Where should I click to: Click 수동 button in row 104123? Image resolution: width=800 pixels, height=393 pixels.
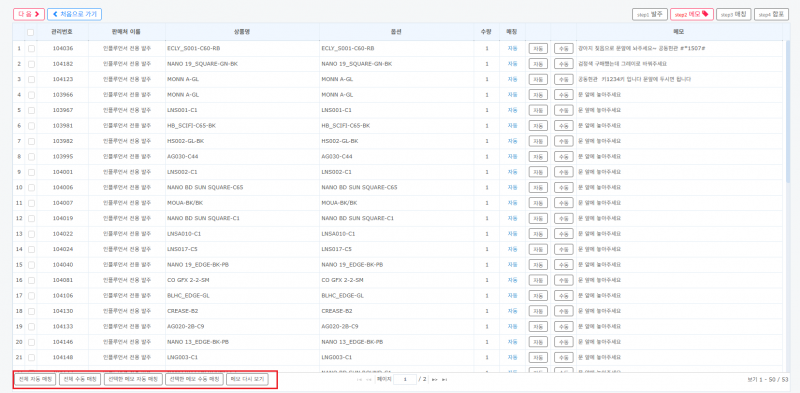564,79
